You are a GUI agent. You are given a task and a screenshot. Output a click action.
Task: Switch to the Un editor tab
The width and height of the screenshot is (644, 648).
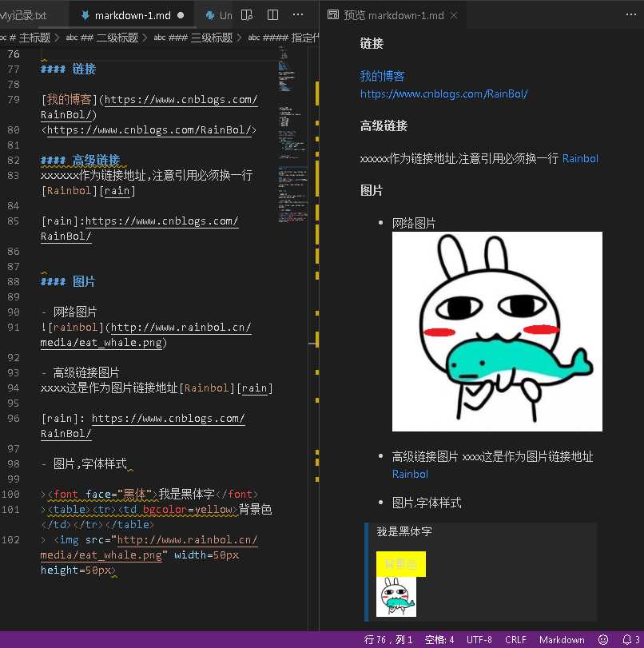click(219, 16)
